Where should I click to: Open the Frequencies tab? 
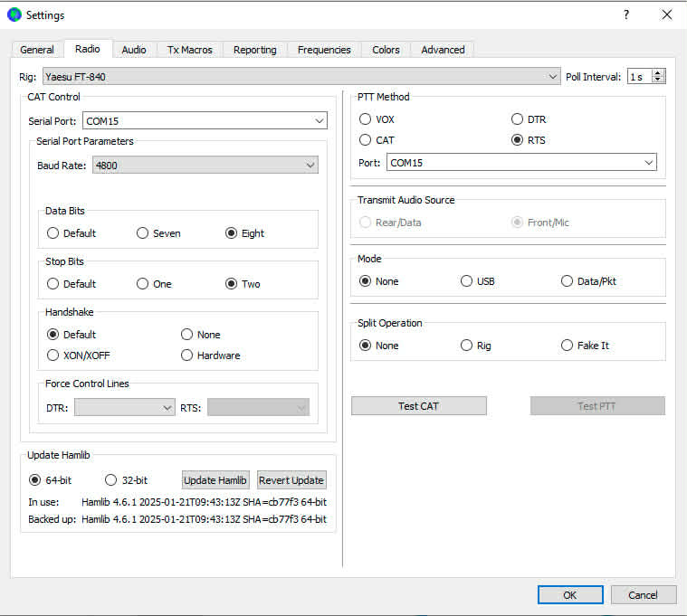324,50
